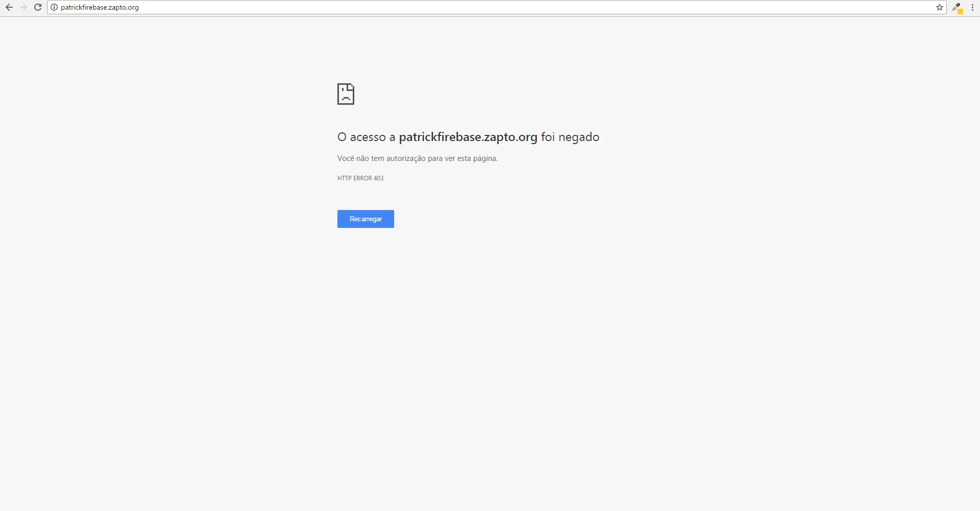The width and height of the screenshot is (980, 511).
Task: Click the word 'página' in the message
Action: coord(484,158)
